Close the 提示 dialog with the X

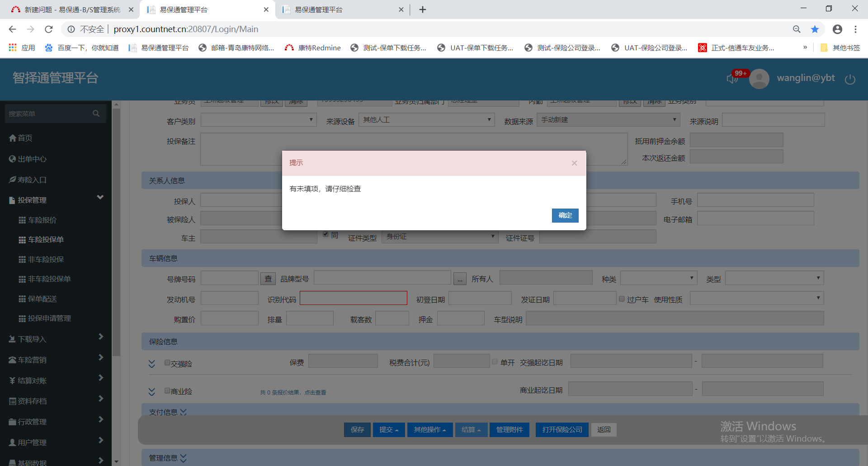(574, 163)
